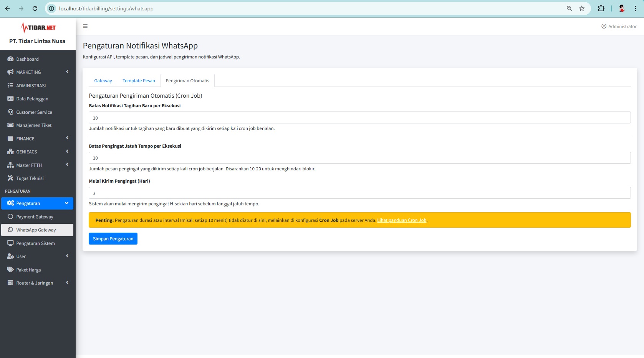Expand the GENIEACS submenu chevron
Image resolution: width=644 pixels, height=358 pixels.
[x=67, y=152]
